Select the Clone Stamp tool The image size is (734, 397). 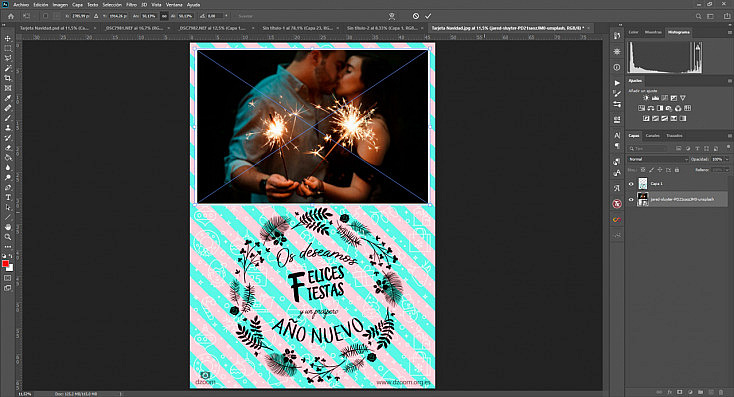[x=7, y=127]
